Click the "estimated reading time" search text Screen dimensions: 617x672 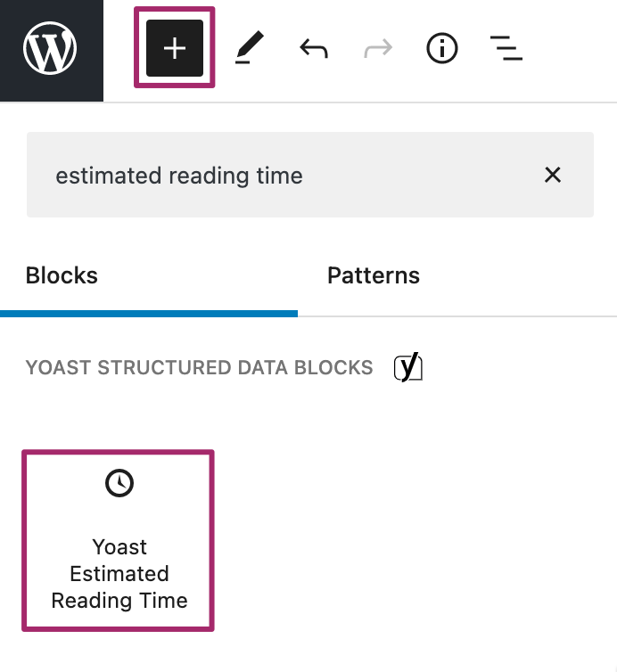pos(179,176)
